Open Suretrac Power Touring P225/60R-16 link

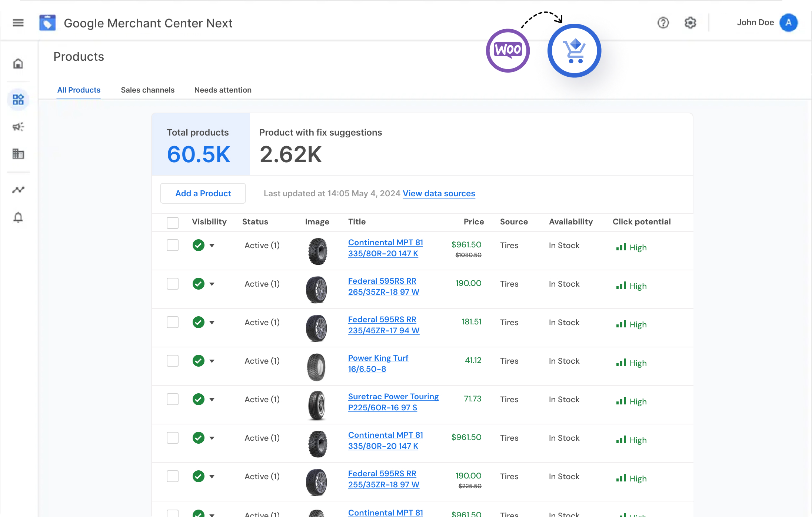[393, 402]
